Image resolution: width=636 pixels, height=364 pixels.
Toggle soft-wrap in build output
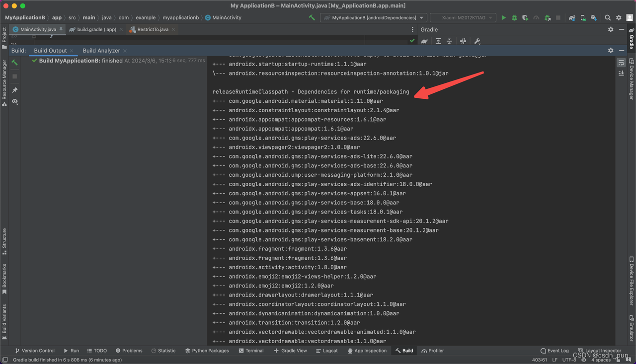click(x=621, y=63)
